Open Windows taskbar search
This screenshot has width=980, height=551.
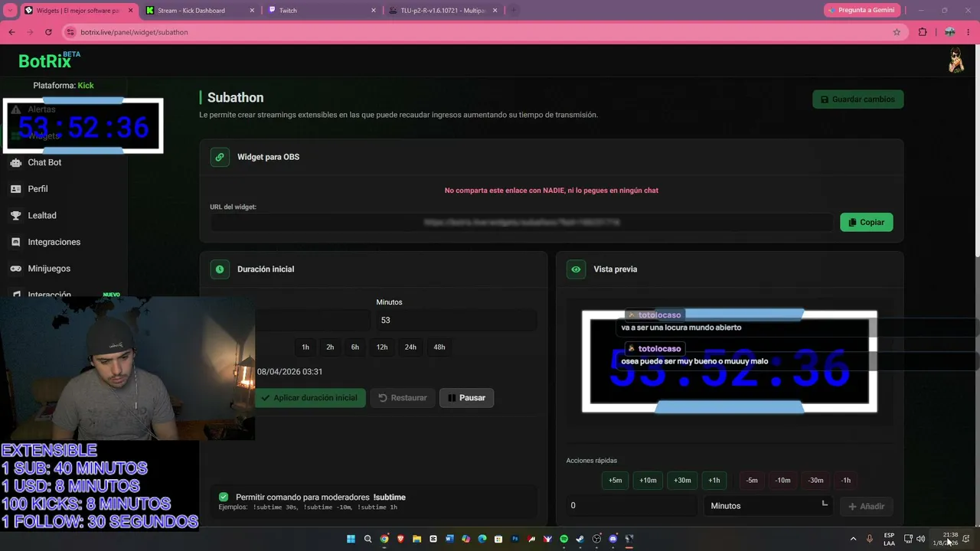(367, 539)
